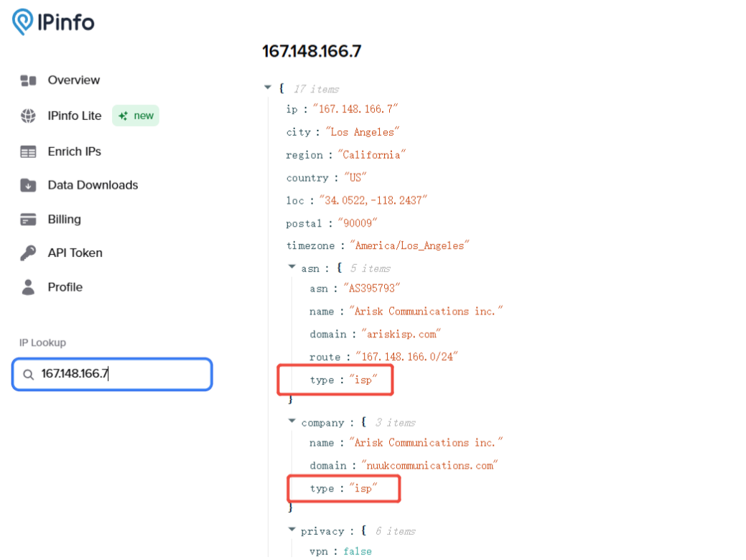Click the Billing card icon
Screen dimensions: 746x560
pos(27,219)
